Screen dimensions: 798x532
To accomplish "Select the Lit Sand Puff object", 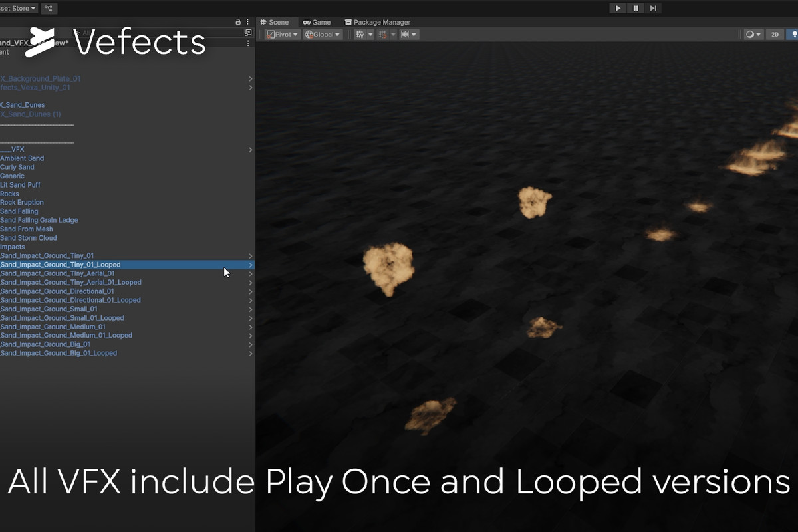I will coord(20,185).
